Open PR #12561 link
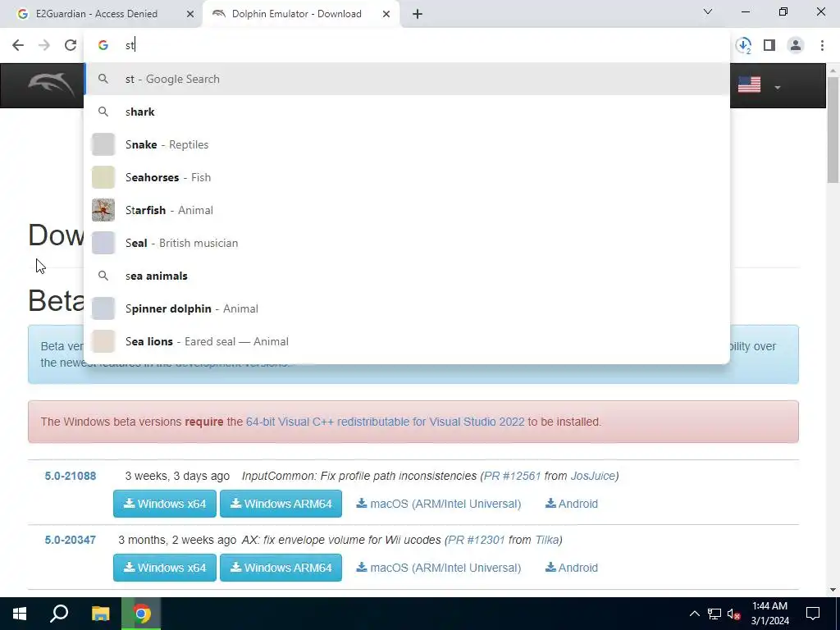The width and height of the screenshot is (840, 630). [x=512, y=476]
